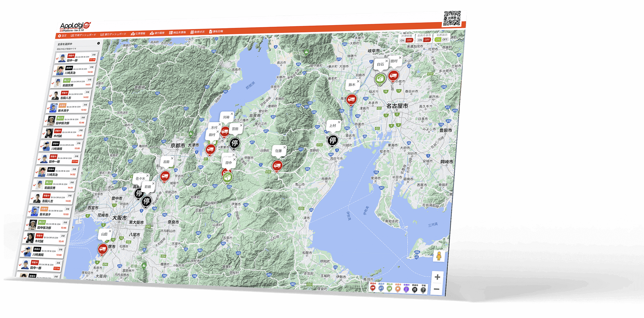
Task: Close the 白石 name label
Action: point(386,61)
